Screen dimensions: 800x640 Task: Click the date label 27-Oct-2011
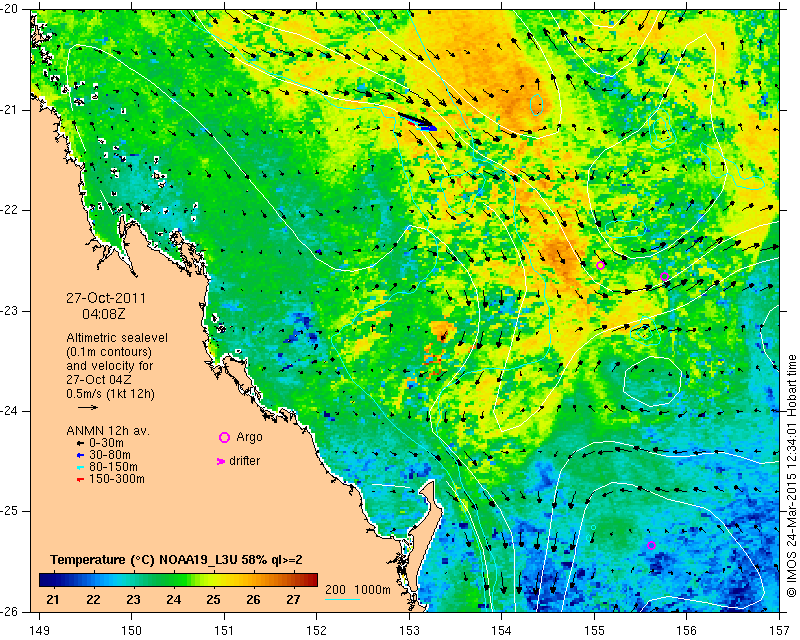point(106,298)
